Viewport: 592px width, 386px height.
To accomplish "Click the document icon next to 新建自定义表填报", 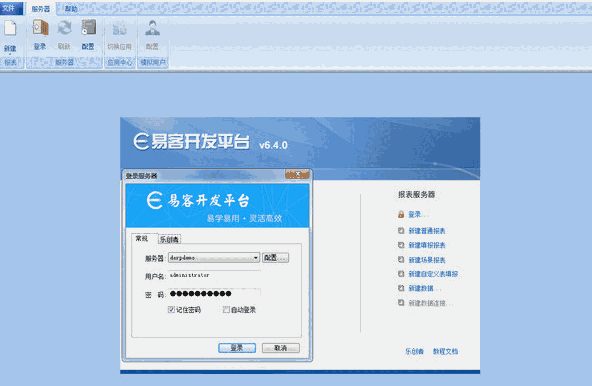I will tap(401, 274).
